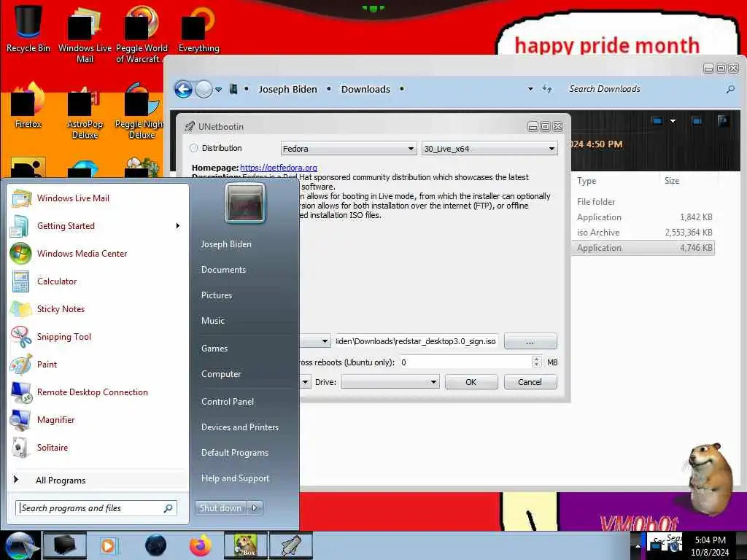Click the Shut down button
Screen dimensions: 747x560
pos(220,508)
